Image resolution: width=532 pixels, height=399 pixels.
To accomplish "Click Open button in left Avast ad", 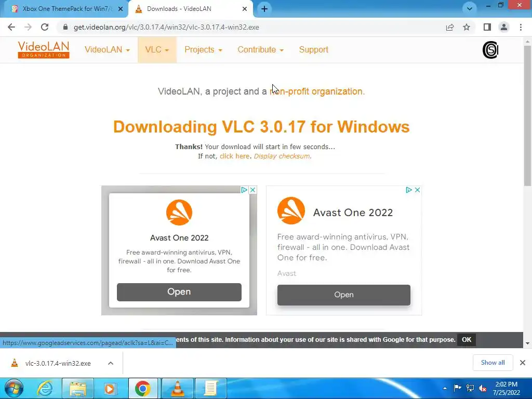I will click(179, 292).
